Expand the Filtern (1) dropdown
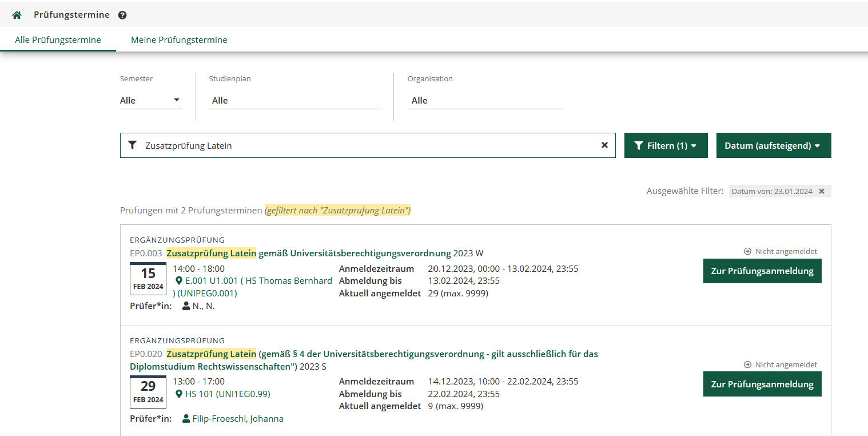Image resolution: width=868 pixels, height=436 pixels. point(666,146)
